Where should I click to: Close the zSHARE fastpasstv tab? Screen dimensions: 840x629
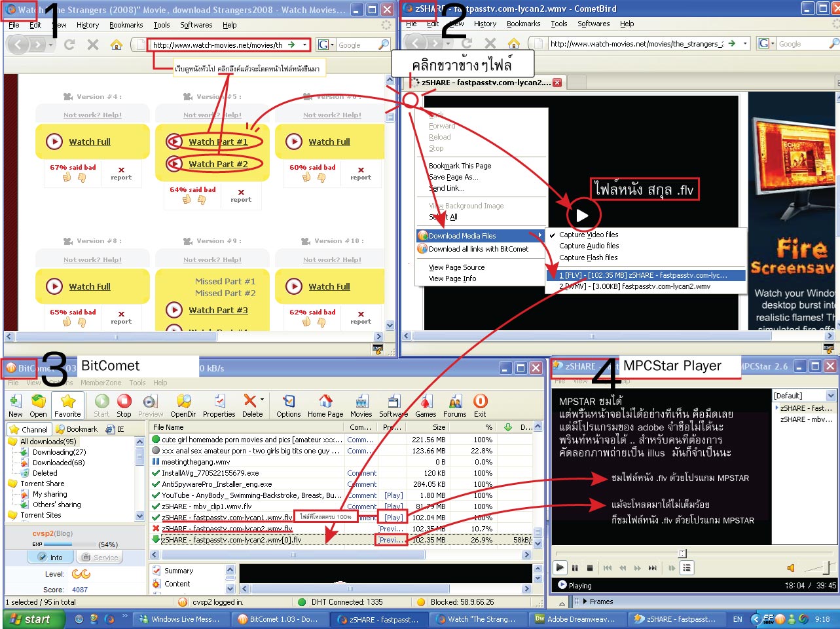[x=557, y=83]
